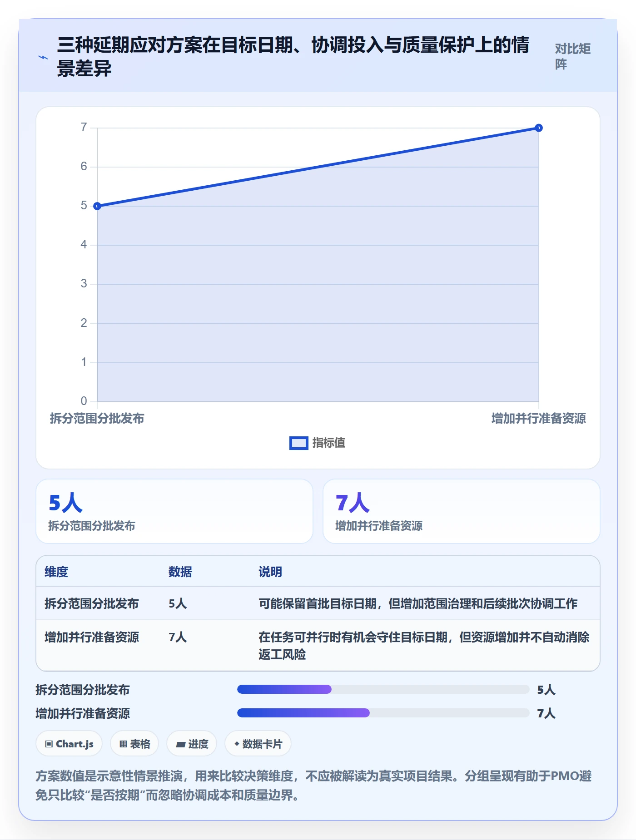Click the 5人 cell in the table
The image size is (636, 840).
point(178,603)
